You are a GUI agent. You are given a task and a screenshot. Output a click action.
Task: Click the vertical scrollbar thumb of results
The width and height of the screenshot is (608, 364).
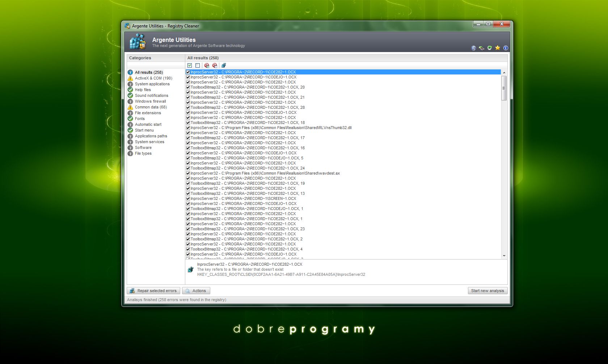click(x=504, y=88)
